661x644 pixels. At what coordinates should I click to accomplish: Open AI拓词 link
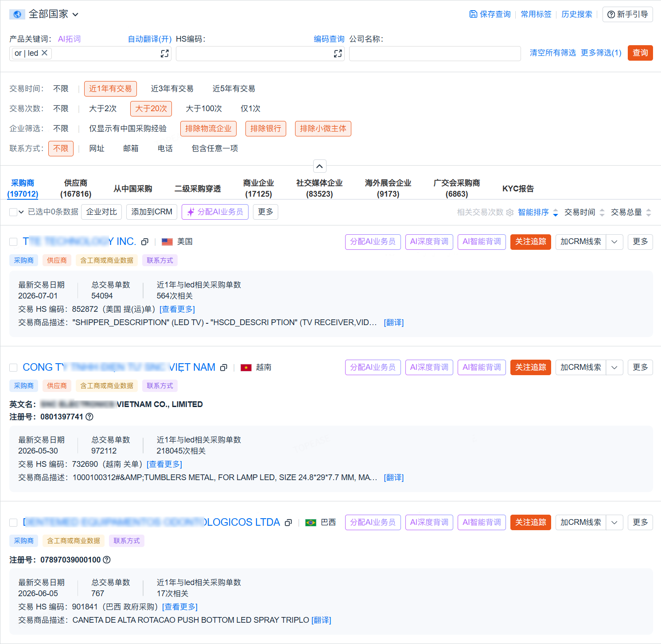pyautogui.click(x=69, y=39)
